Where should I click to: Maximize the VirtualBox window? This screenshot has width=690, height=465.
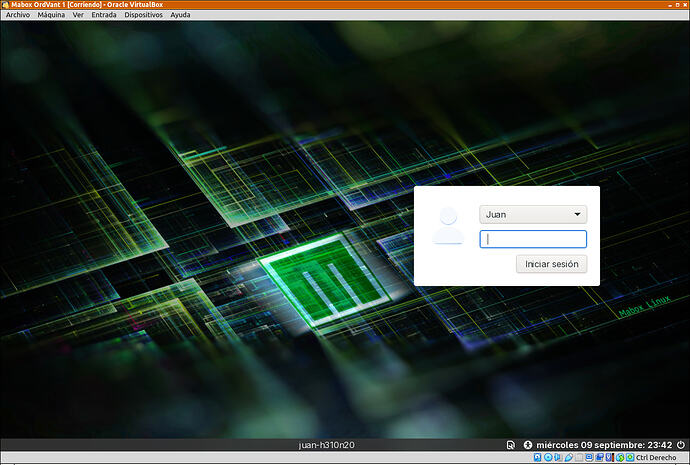tap(678, 4)
